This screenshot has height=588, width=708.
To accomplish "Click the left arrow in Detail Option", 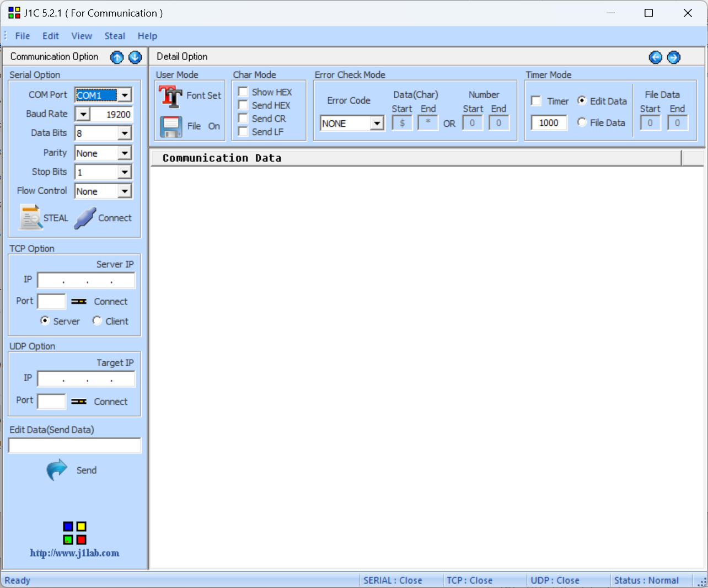I will point(656,57).
